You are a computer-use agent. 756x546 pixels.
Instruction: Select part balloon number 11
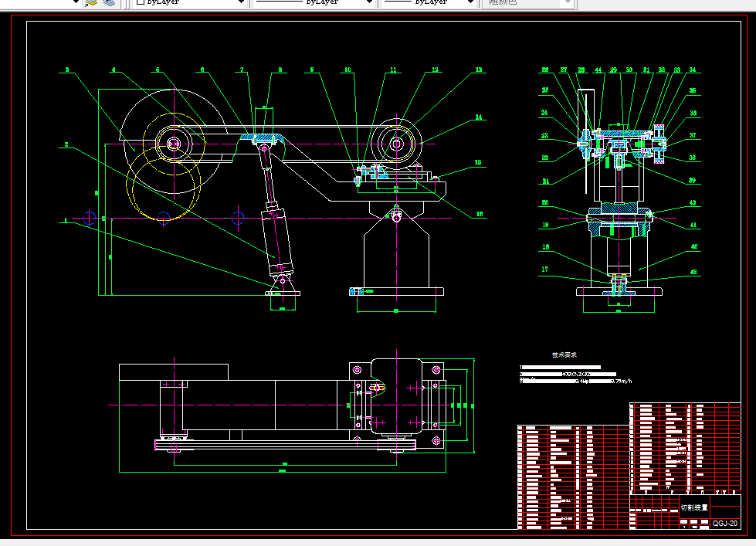[x=393, y=70]
